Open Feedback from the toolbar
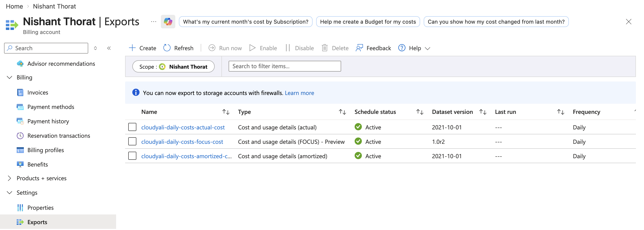The height and width of the screenshot is (230, 644). tap(373, 48)
